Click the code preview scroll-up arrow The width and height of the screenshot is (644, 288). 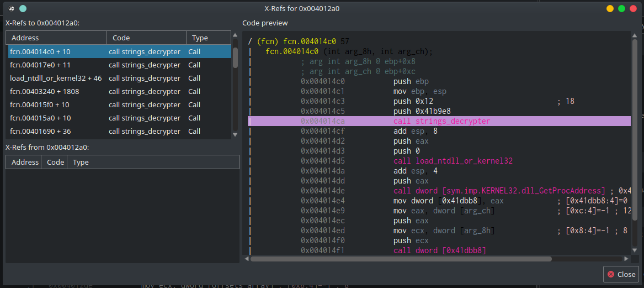click(635, 35)
